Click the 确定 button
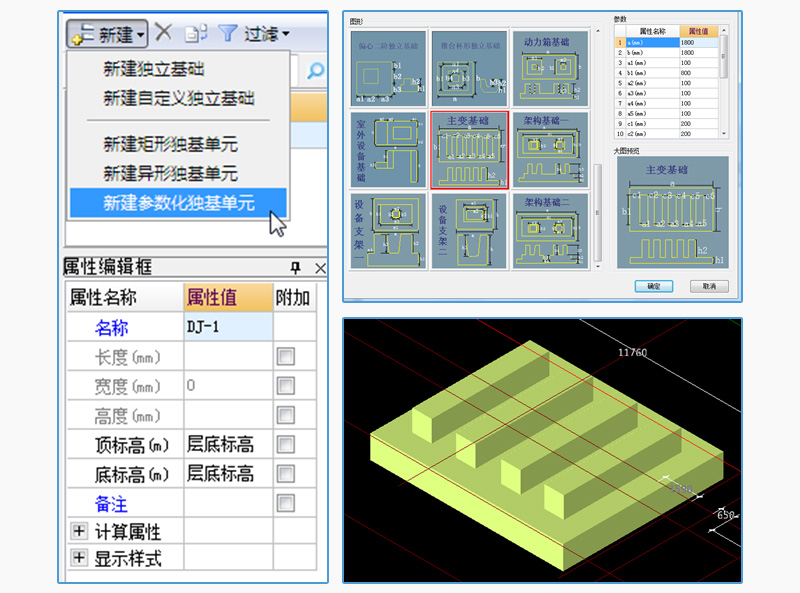 (x=654, y=286)
